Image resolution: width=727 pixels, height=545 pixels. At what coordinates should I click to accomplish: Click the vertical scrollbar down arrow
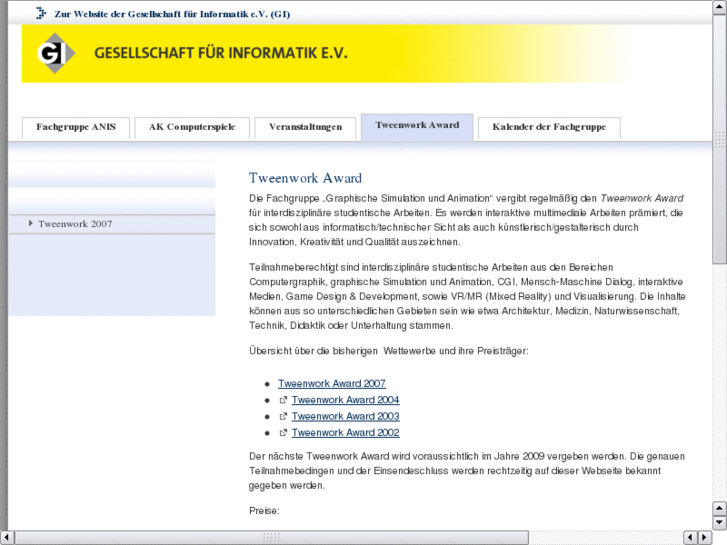coord(720,522)
